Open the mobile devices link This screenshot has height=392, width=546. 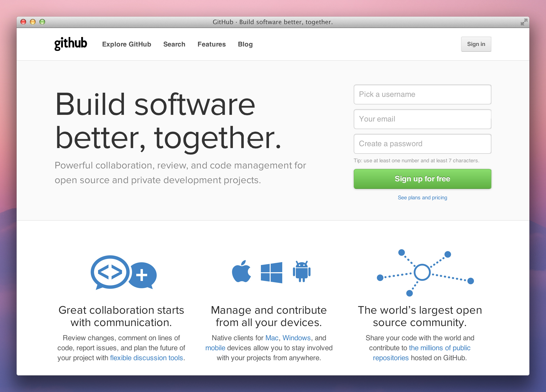point(215,348)
